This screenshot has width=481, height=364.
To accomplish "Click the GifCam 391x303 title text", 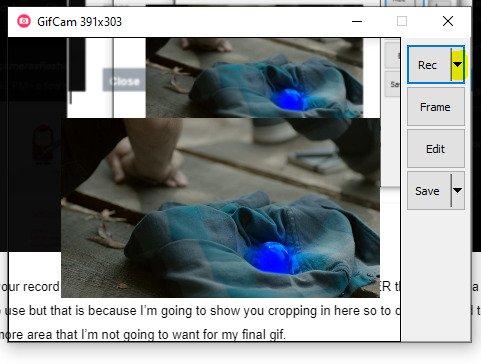I will click(80, 22).
